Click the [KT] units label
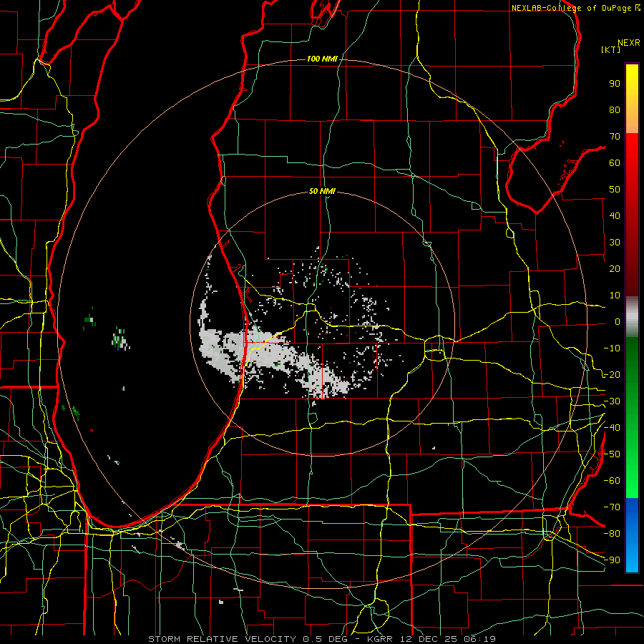The width and height of the screenshot is (644, 644). click(x=611, y=49)
